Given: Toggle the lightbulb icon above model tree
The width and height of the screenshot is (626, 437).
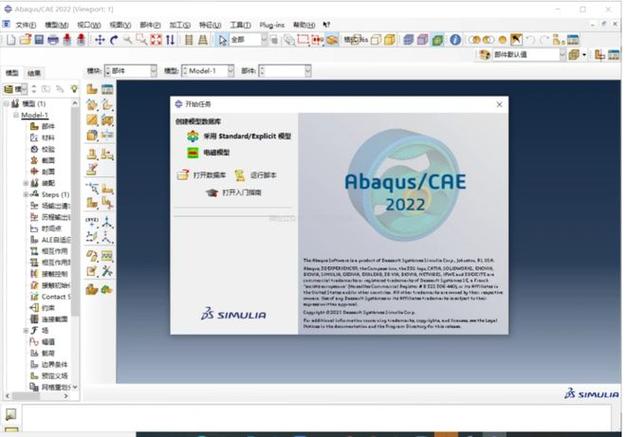Looking at the screenshot, I should click(x=74, y=89).
